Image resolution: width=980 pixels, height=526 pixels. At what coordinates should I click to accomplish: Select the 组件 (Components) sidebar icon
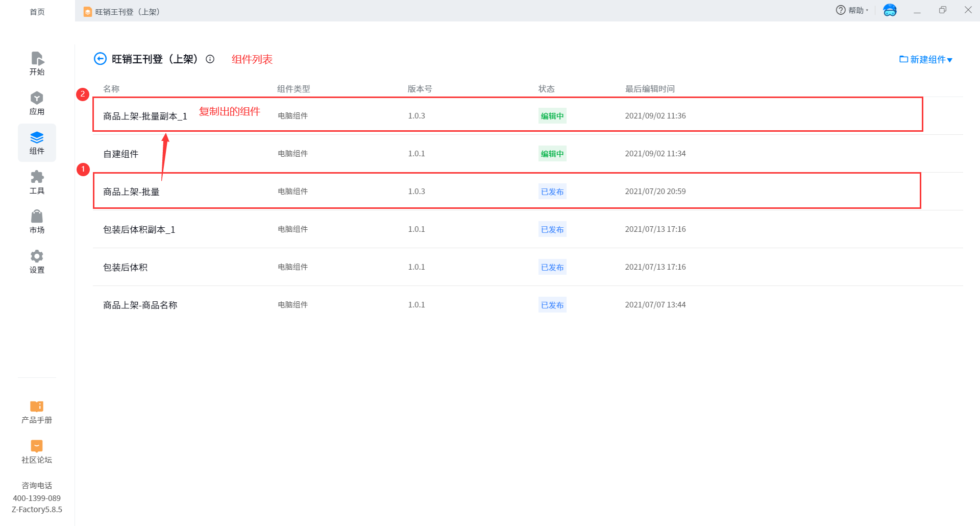coord(37,142)
